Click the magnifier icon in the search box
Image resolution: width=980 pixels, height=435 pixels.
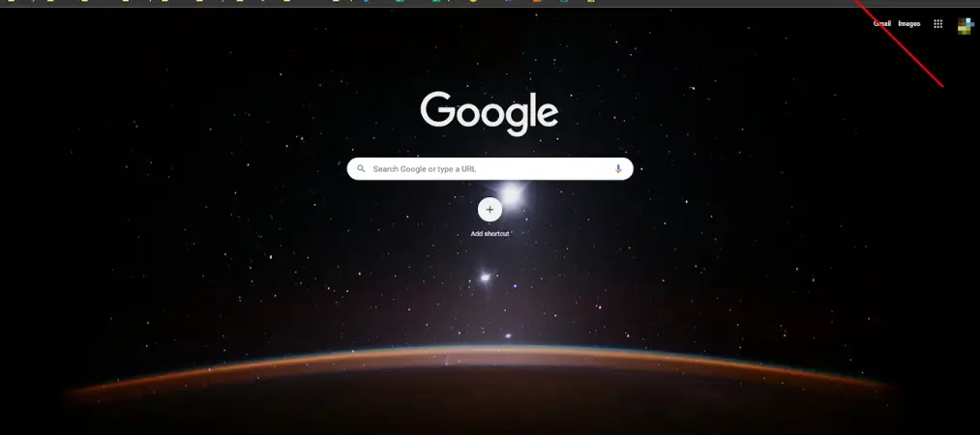pyautogui.click(x=361, y=168)
